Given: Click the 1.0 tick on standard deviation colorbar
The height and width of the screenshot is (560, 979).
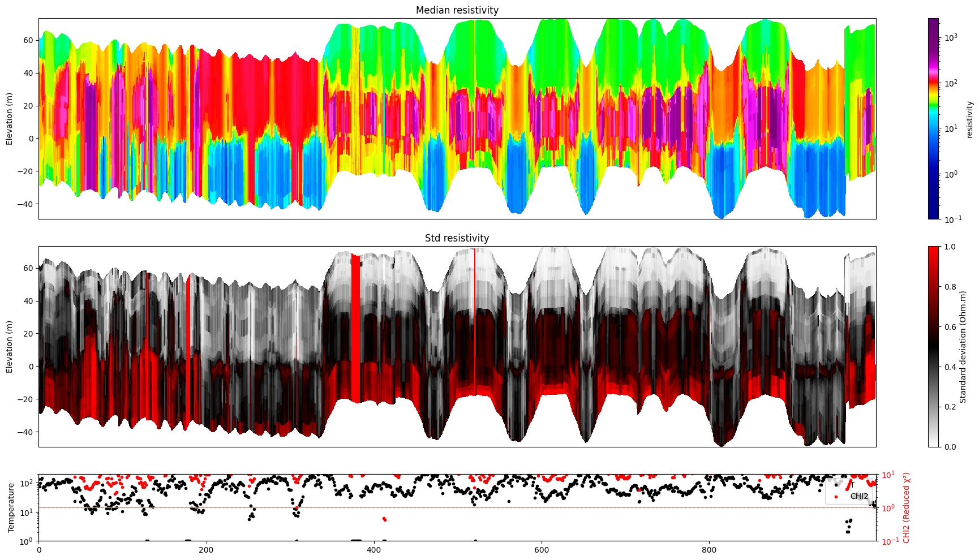Looking at the screenshot, I should pyautogui.click(x=950, y=247).
